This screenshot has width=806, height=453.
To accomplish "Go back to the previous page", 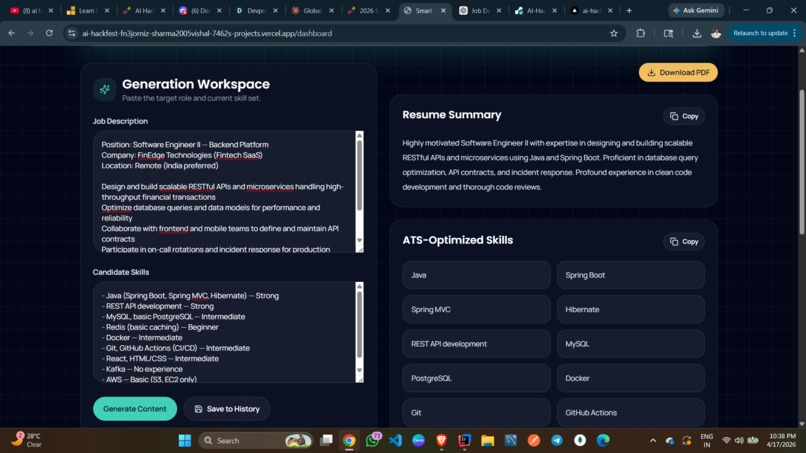I will (x=11, y=33).
